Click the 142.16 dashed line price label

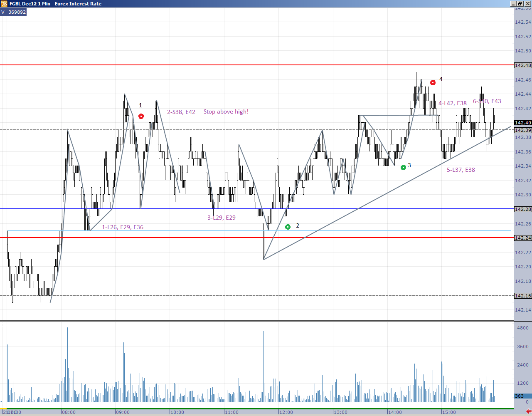pos(523,296)
